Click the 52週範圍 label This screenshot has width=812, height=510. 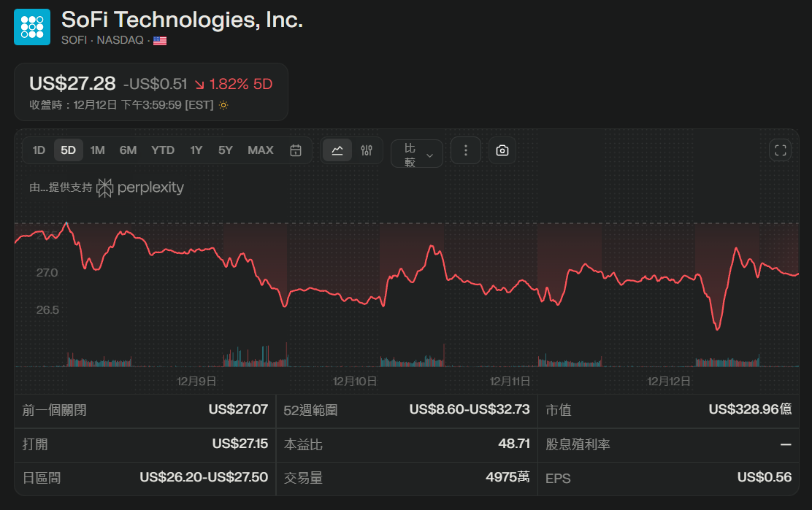[x=311, y=410]
